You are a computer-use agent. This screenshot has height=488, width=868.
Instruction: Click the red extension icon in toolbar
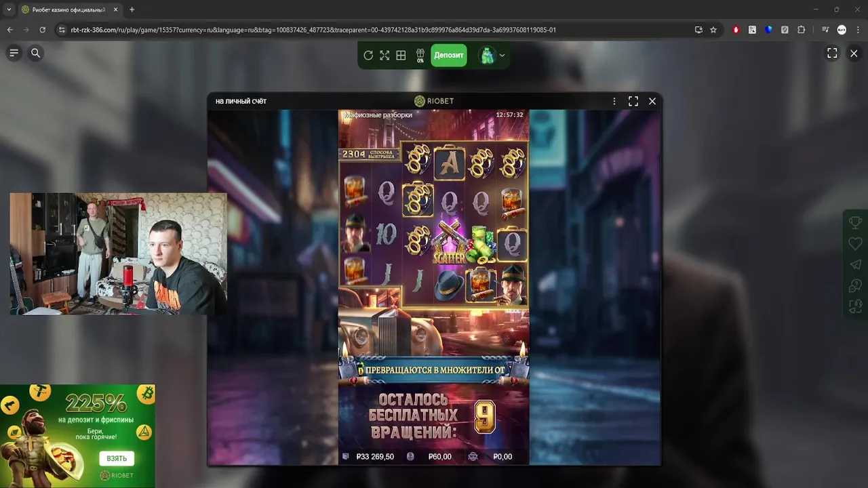click(x=736, y=30)
